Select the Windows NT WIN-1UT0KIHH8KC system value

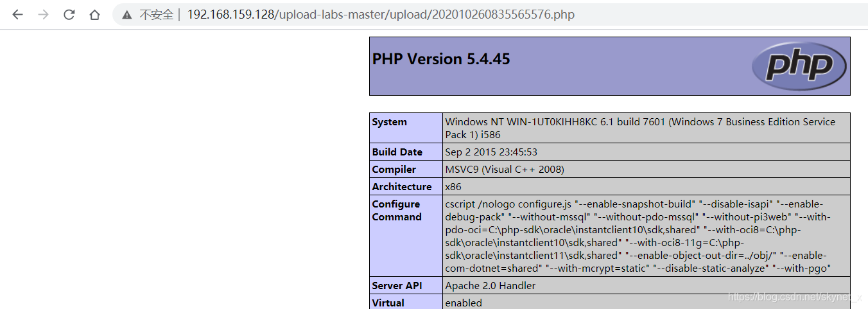(x=640, y=128)
